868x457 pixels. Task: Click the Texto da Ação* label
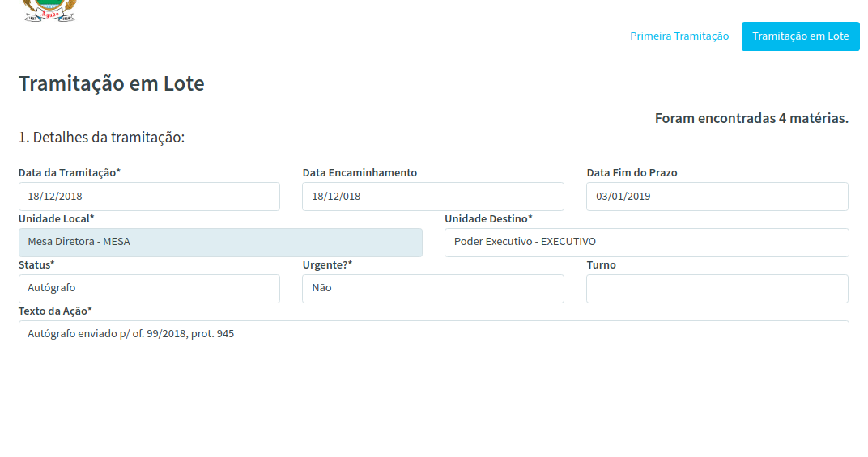click(x=55, y=311)
